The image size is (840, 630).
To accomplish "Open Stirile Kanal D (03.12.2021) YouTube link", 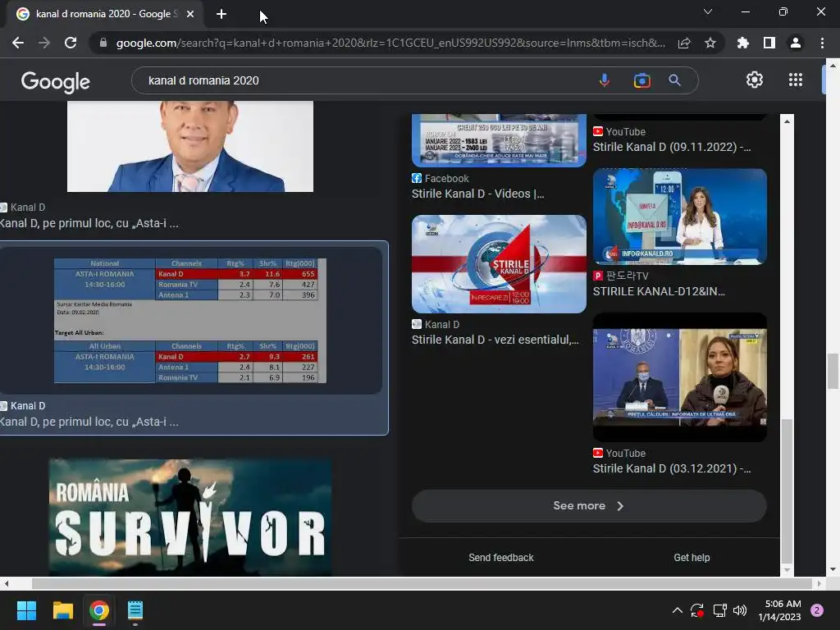I will click(x=672, y=468).
